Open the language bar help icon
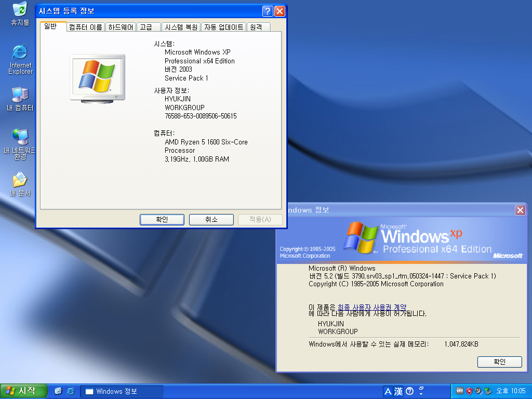Screen dimensions: 532x399 point(409,392)
